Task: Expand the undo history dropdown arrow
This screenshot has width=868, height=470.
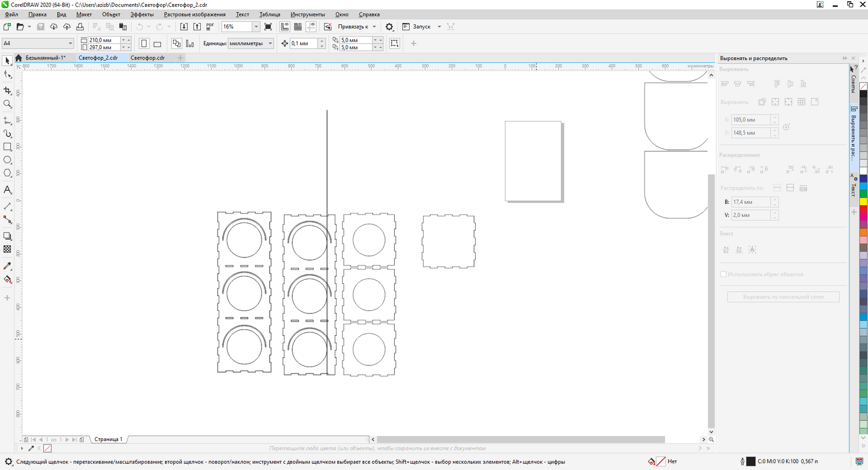Action: point(148,27)
